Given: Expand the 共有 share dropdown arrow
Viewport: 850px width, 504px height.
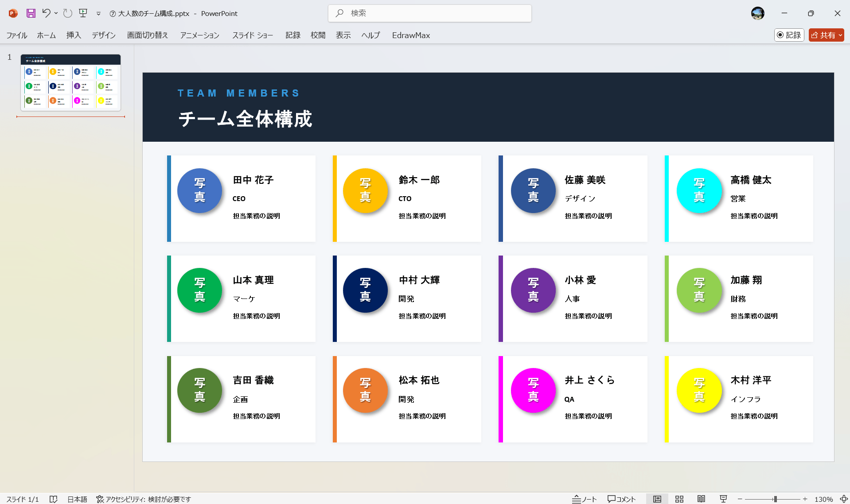Looking at the screenshot, I should point(840,35).
